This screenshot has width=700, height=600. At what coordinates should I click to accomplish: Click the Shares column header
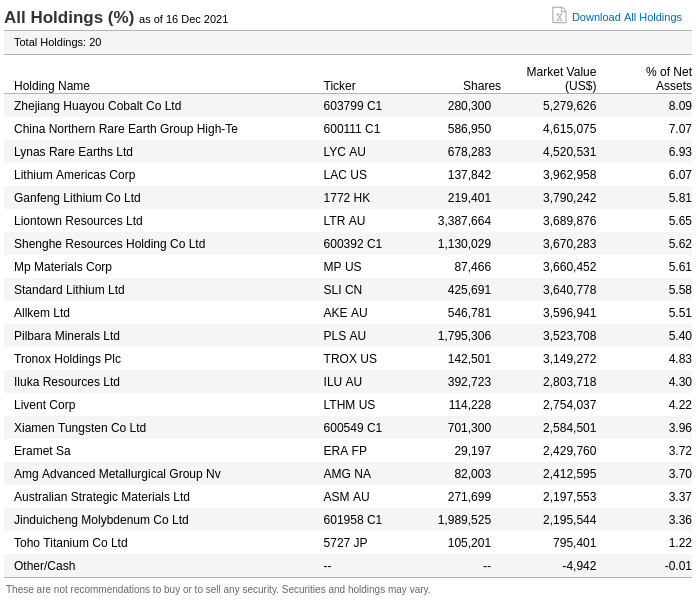(x=481, y=86)
